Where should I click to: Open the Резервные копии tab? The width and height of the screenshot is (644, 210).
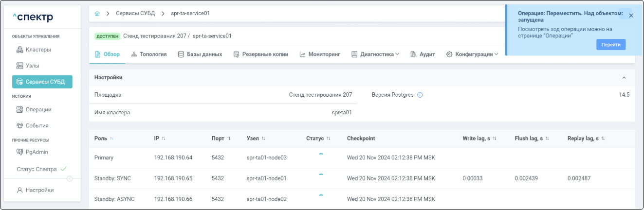pyautogui.click(x=261, y=54)
